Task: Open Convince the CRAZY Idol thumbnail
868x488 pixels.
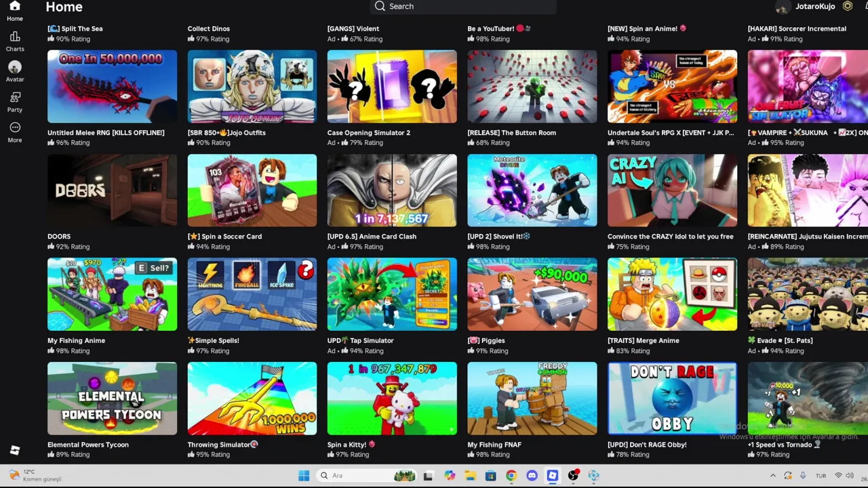Action: pos(672,190)
